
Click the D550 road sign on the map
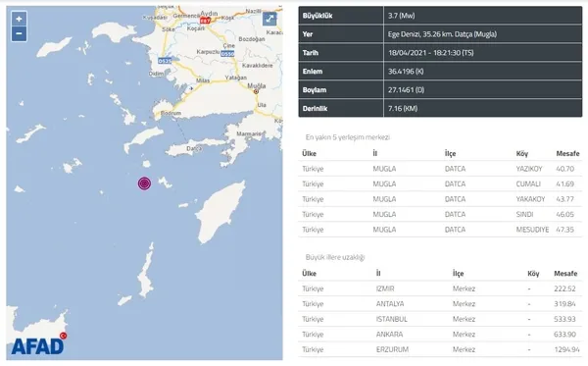point(227,54)
